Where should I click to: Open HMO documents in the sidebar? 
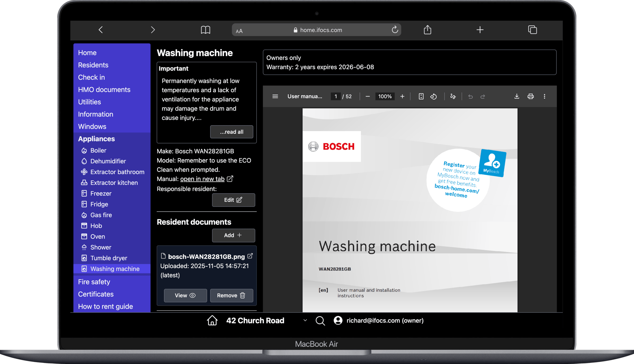pyautogui.click(x=104, y=89)
